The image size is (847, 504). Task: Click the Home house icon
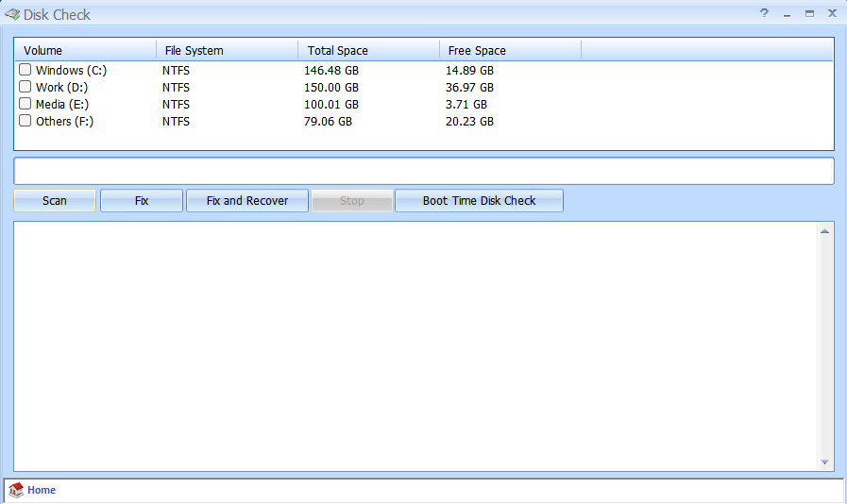(x=16, y=490)
